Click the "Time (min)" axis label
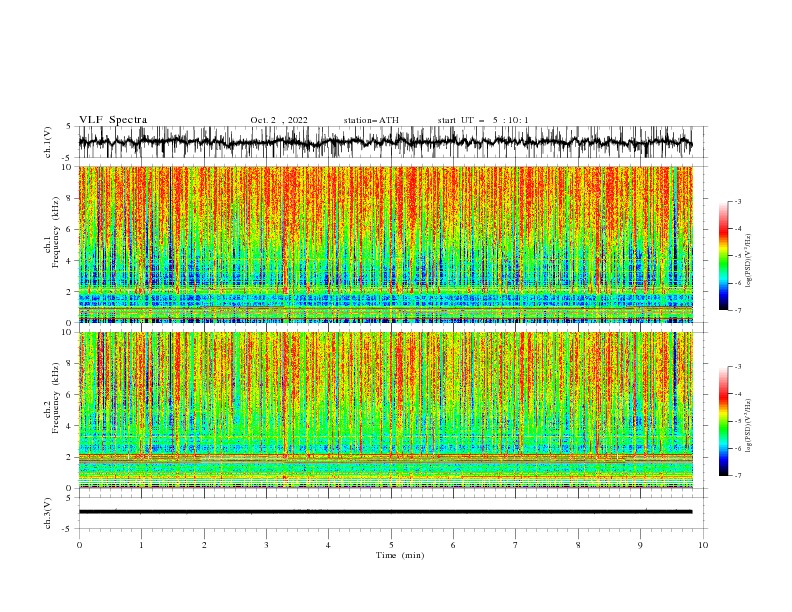This screenshot has height=612, width=792. point(400,555)
